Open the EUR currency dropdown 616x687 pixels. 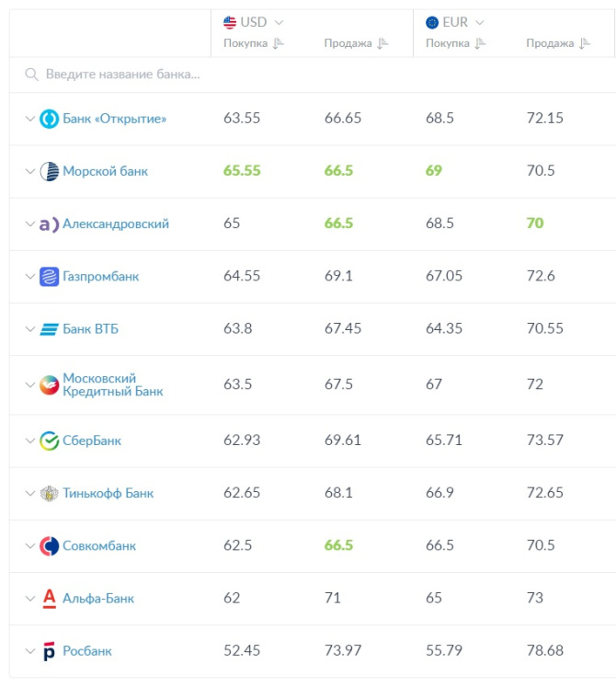click(x=480, y=22)
